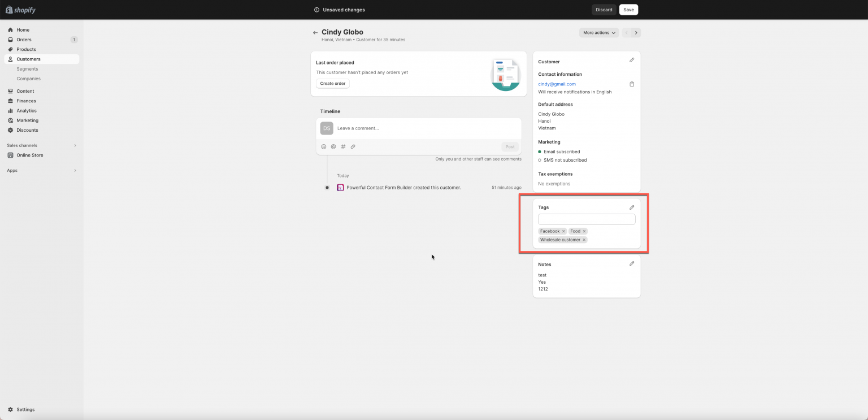The image size is (868, 420).
Task: Add a hashtag reference in the comment
Action: [343, 147]
